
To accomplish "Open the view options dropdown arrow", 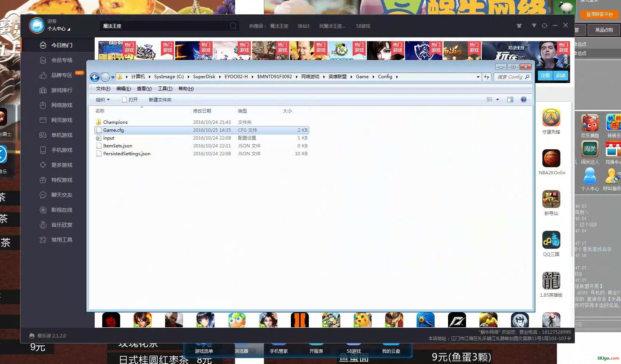I will coord(497,100).
